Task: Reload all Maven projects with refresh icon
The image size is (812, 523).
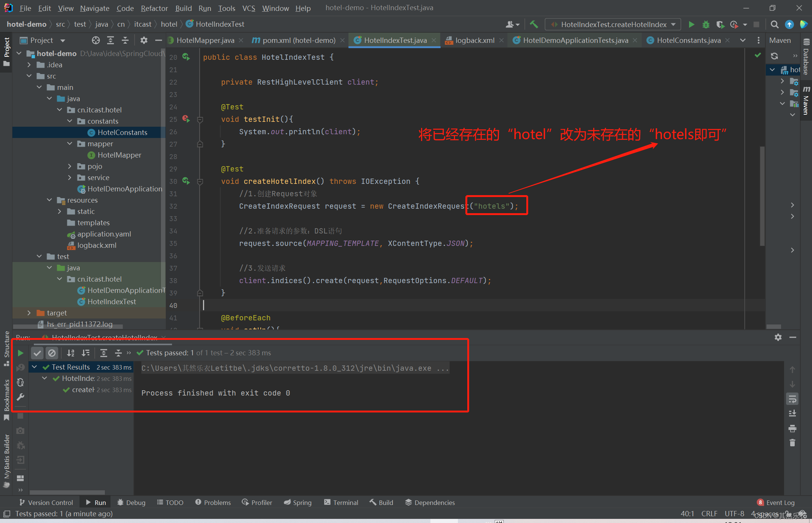Action: [x=774, y=56]
